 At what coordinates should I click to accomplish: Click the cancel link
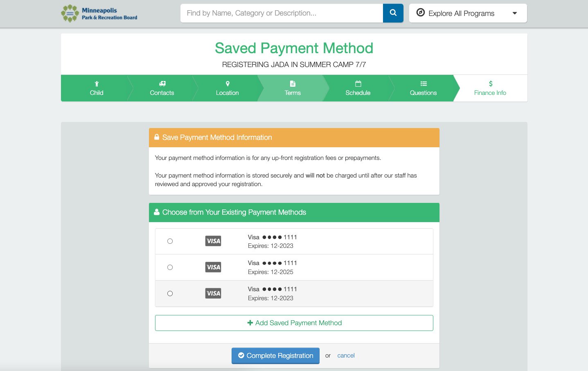(x=346, y=356)
